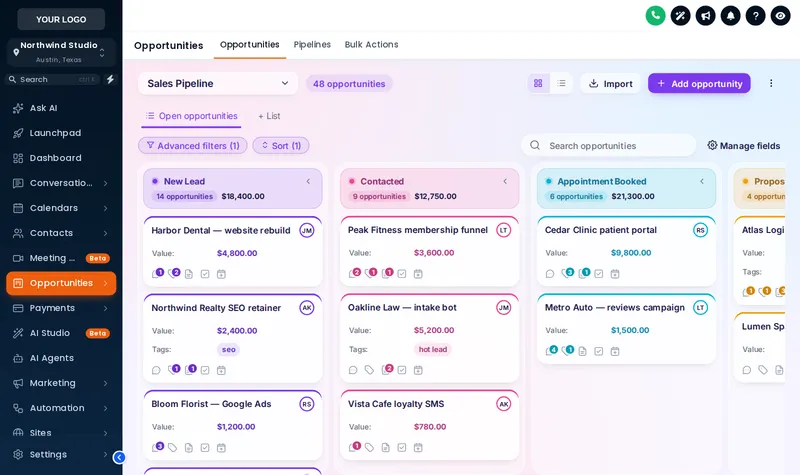Open AI Studio beta in sidebar
The height and width of the screenshot is (475, 800).
tap(61, 333)
